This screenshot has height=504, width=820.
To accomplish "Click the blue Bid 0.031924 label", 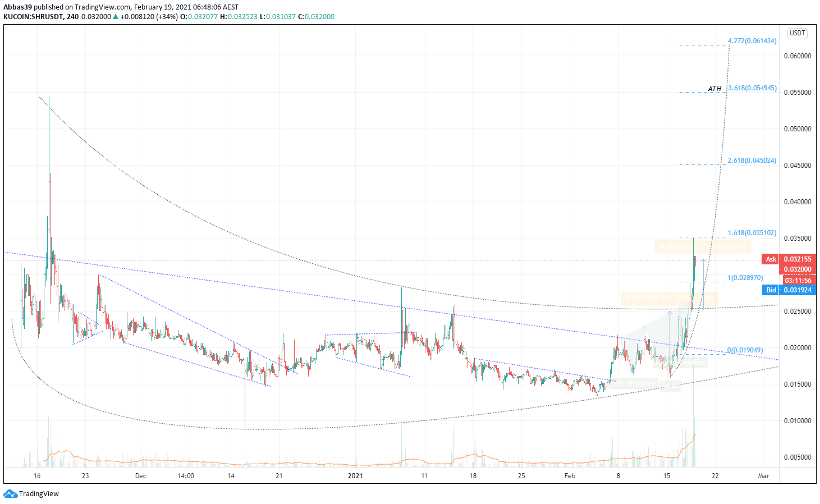I will pyautogui.click(x=788, y=290).
